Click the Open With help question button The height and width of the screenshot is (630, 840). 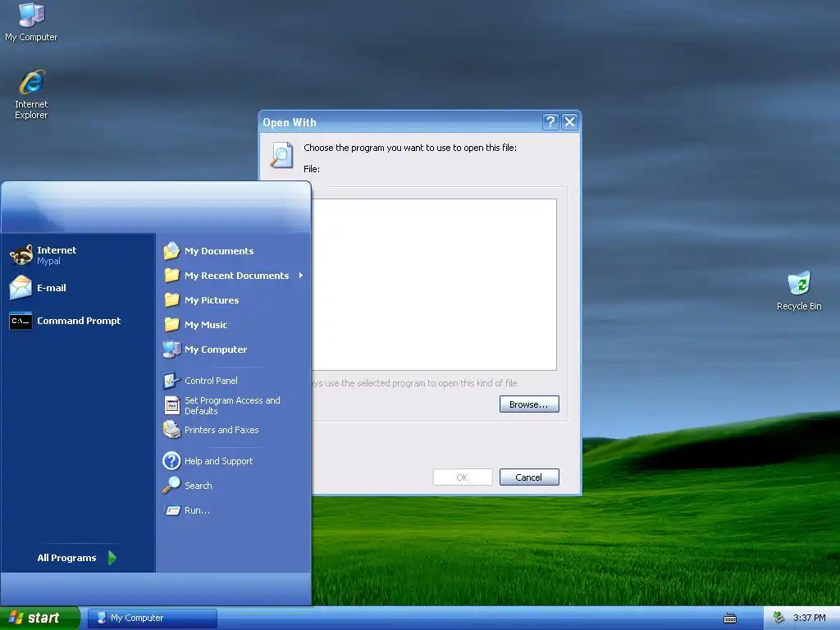[550, 122]
